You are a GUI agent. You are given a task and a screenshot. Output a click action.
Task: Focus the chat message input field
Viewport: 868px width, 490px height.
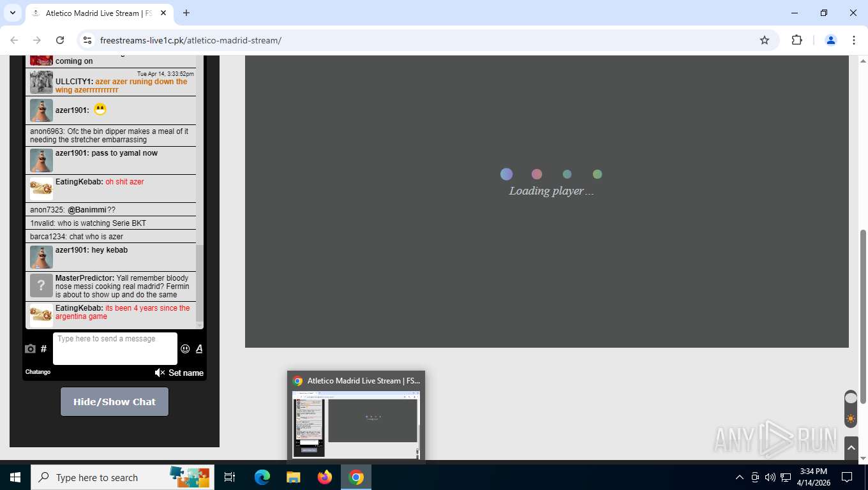tap(115, 348)
